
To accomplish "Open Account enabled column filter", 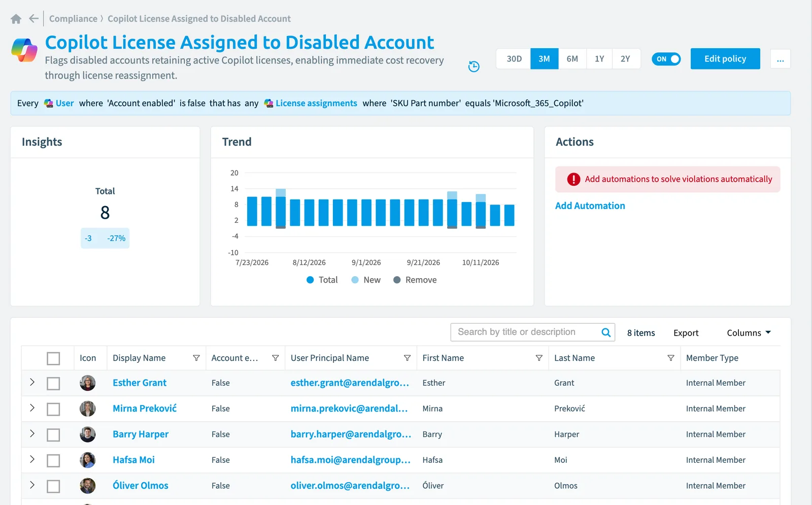I will (276, 358).
